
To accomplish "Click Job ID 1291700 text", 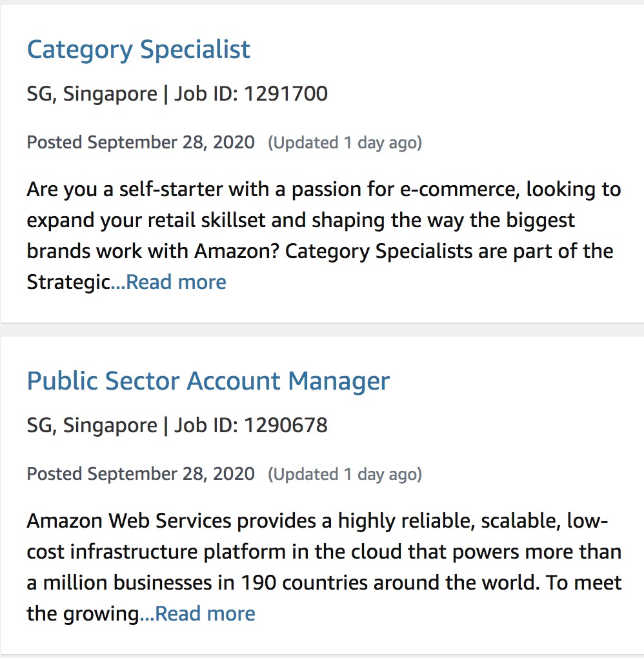I will point(251,94).
